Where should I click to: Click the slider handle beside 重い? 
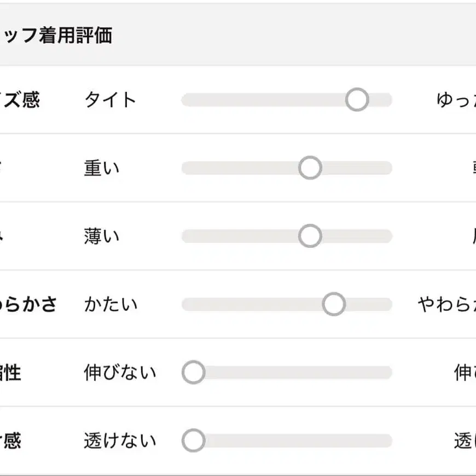310,168
